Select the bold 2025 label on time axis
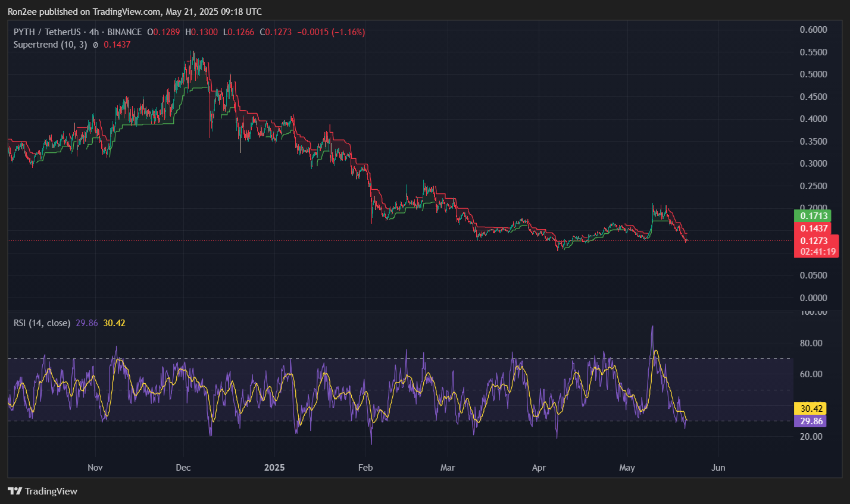Screen dimensions: 850x504 tap(274, 468)
